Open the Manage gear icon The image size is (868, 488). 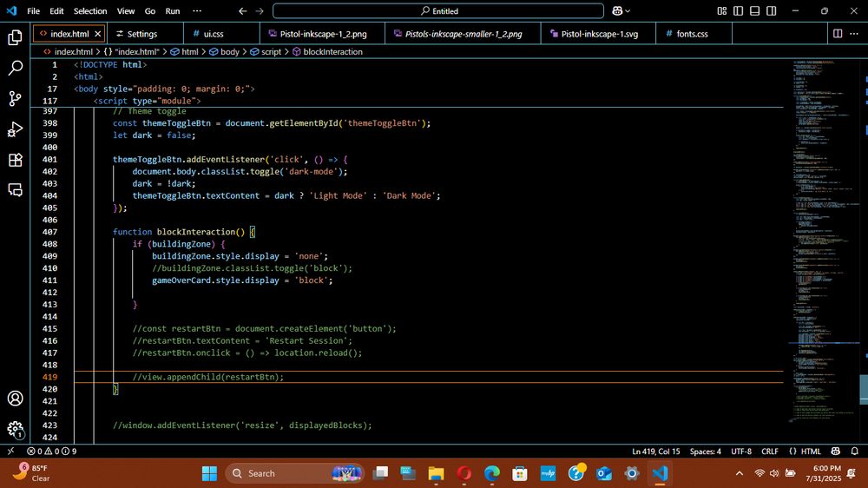tap(15, 429)
